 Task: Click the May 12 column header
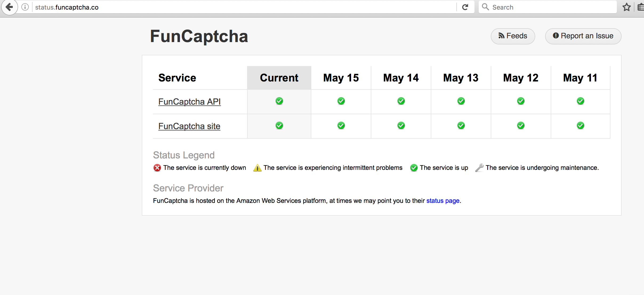tap(521, 78)
